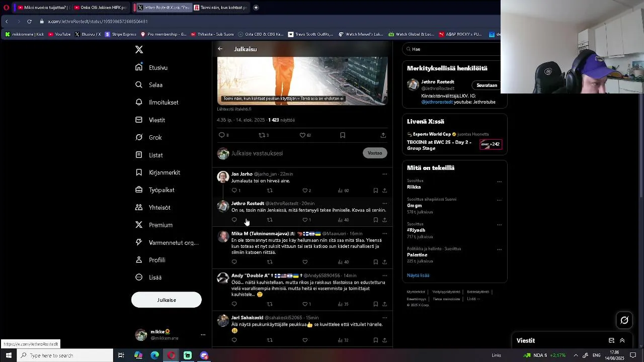The width and height of the screenshot is (644, 362).
Task: Open Etusivu in sidebar
Action: [151, 67]
